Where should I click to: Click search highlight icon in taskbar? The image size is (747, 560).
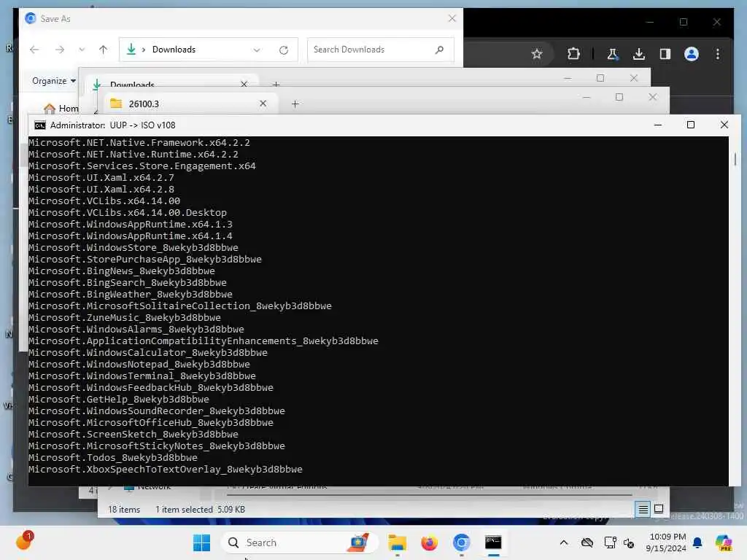pos(359,542)
